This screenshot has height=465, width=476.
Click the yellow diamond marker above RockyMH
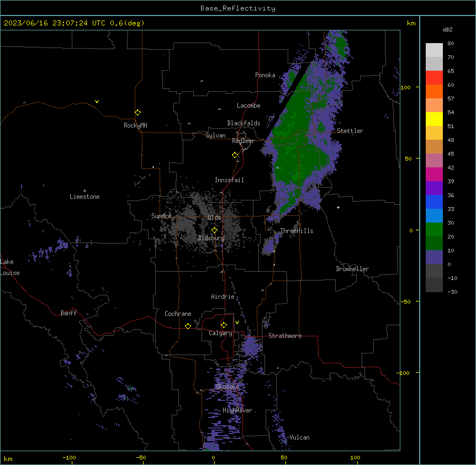tap(137, 113)
